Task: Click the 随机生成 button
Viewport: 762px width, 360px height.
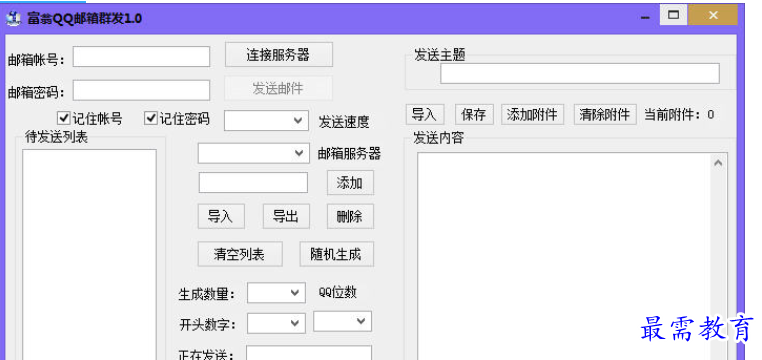Action: coord(336,254)
